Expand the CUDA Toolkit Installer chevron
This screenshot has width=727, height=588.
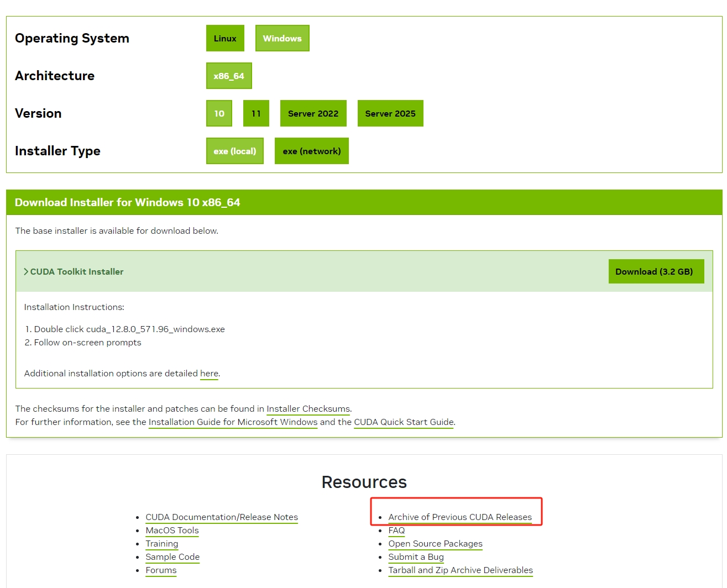pos(26,271)
